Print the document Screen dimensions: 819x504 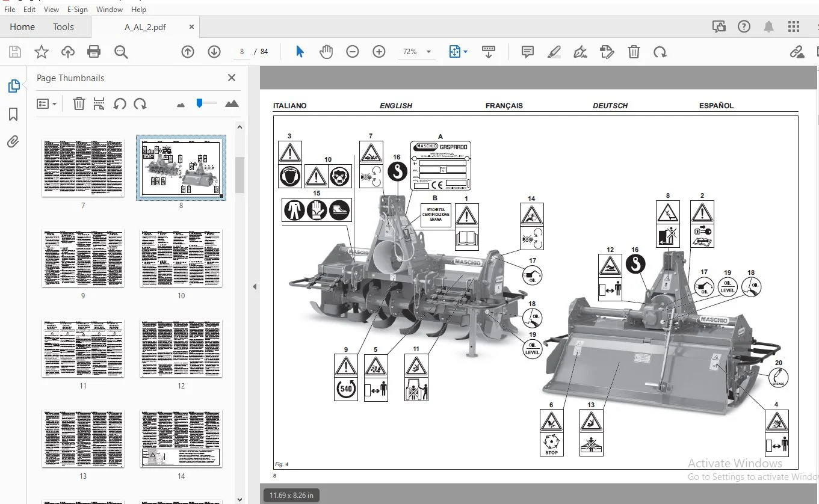(94, 52)
